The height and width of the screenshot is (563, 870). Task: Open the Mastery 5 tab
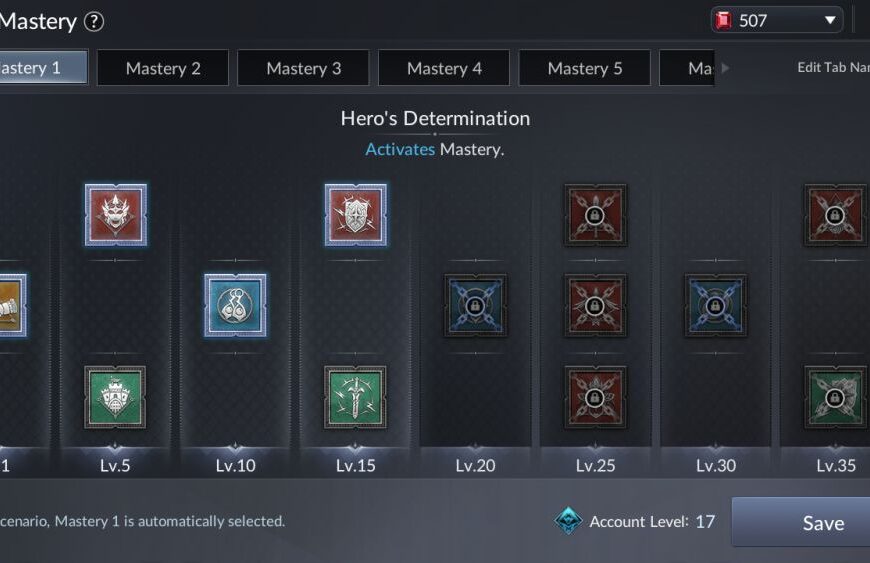[584, 68]
